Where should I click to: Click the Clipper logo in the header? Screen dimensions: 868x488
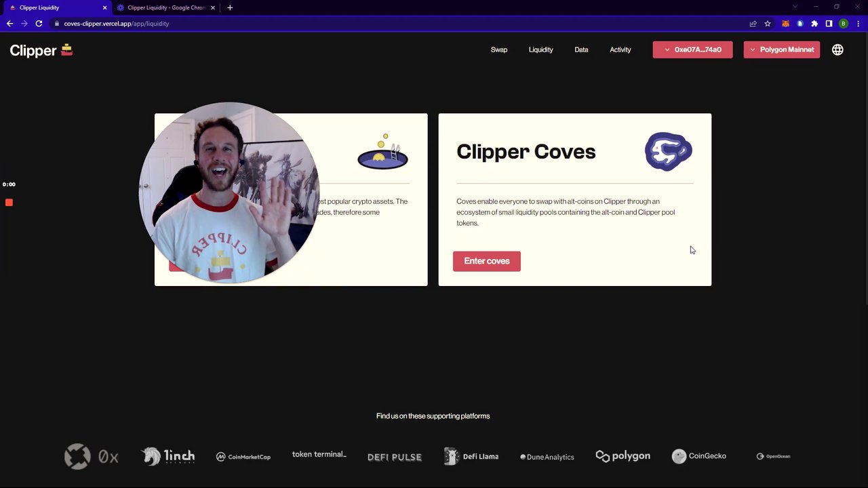pyautogui.click(x=41, y=50)
